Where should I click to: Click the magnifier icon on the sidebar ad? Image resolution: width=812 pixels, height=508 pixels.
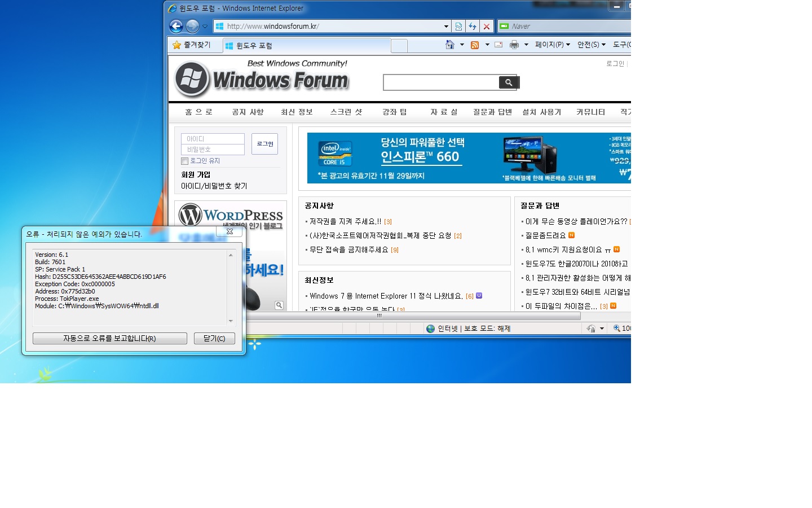click(279, 305)
